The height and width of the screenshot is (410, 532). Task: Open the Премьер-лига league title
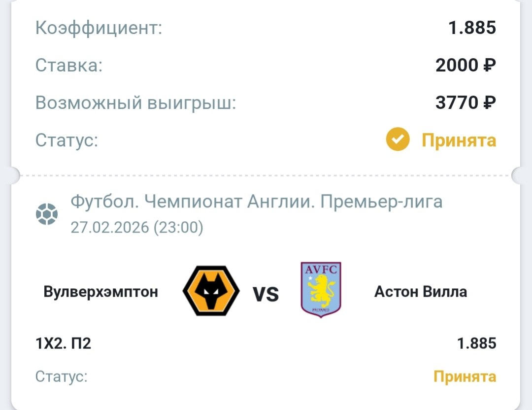coord(257,202)
